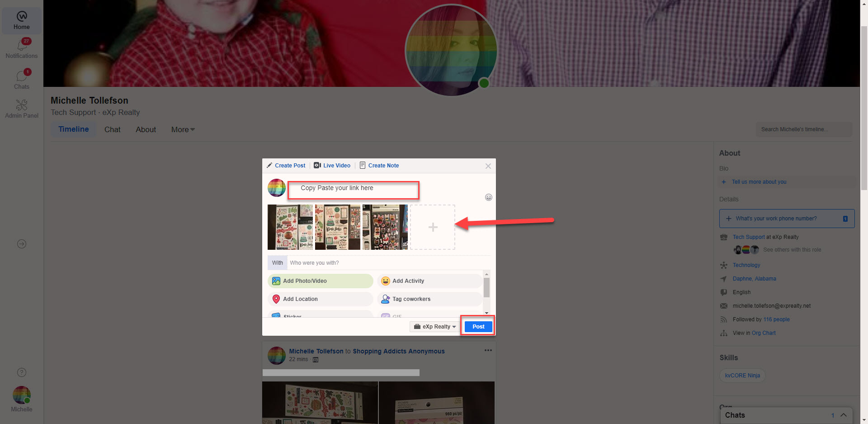Click Michelle Tollefson name in the post header
Viewport: 868px width, 424px height.
point(316,351)
